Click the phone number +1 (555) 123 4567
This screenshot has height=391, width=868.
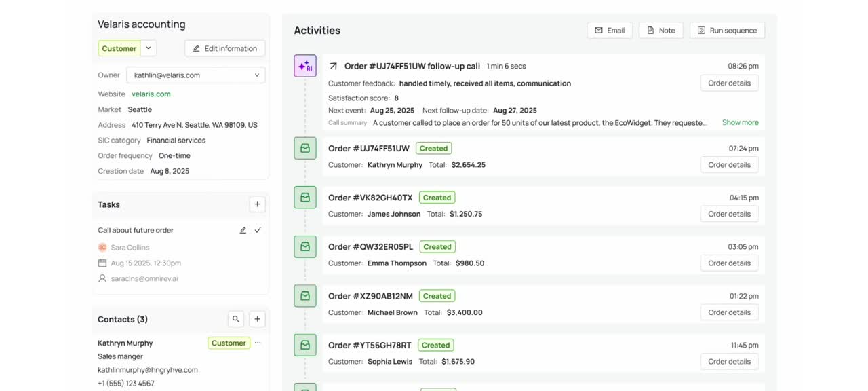(126, 384)
